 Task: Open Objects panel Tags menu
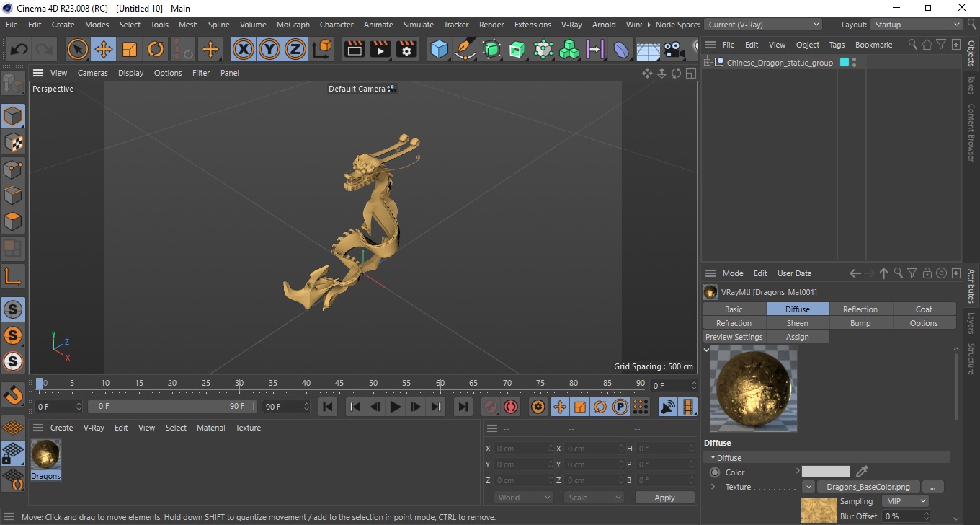837,45
